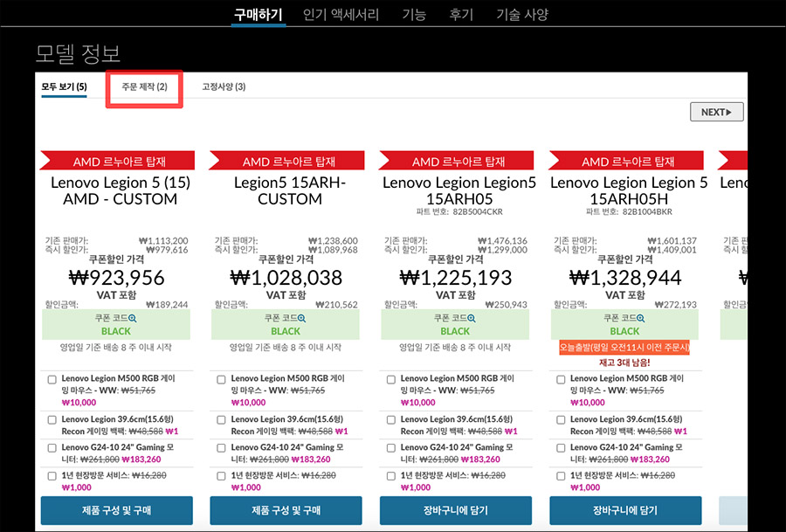This screenshot has height=532, width=786.
Task: Click the 오늘출발 orange shipping notice
Action: [624, 348]
